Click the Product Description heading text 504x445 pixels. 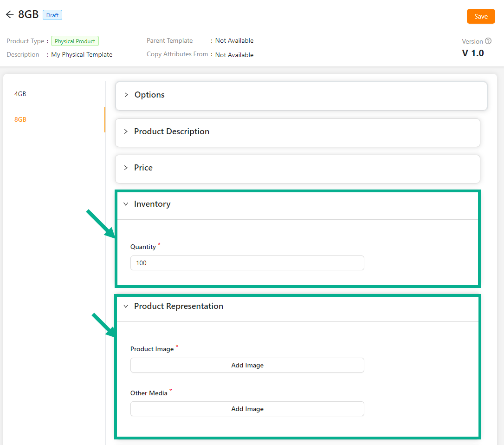tap(172, 131)
